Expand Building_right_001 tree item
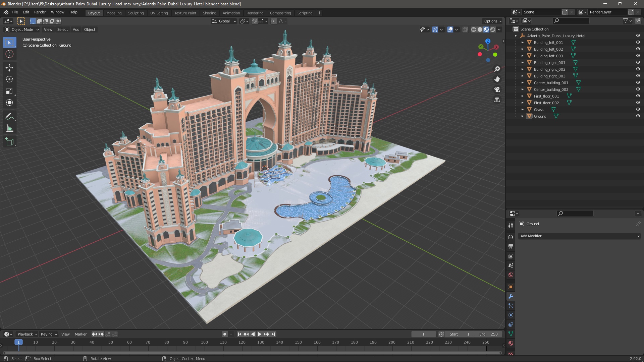This screenshot has width=644, height=362. click(x=522, y=63)
